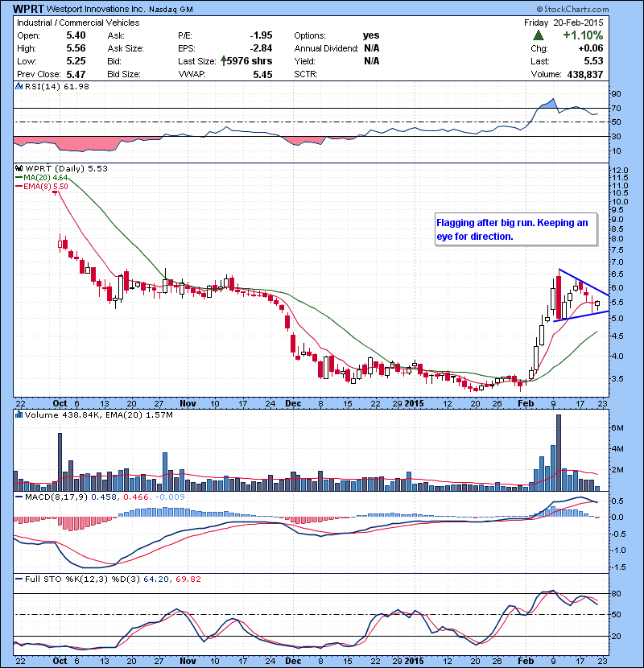
Task: Click the +1.10% percent change
Action: [x=583, y=35]
